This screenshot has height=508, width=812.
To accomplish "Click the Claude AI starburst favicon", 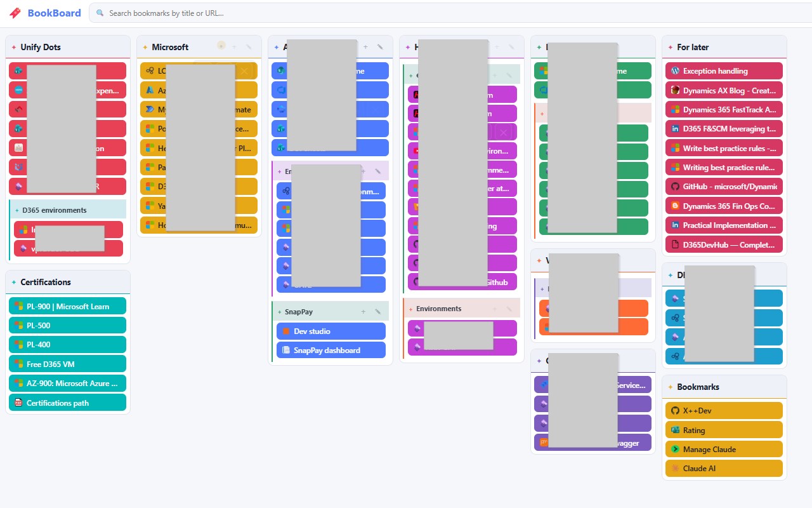I will coord(675,469).
